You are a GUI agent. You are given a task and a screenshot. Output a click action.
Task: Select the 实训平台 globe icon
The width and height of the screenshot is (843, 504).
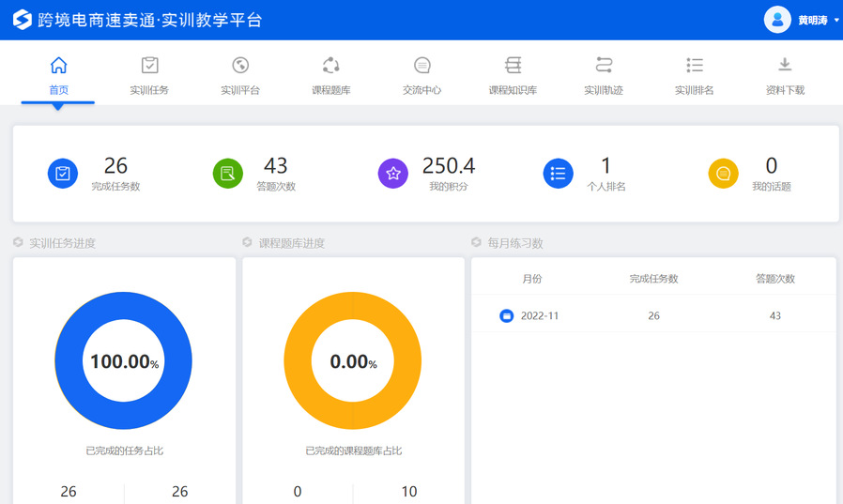tap(240, 65)
